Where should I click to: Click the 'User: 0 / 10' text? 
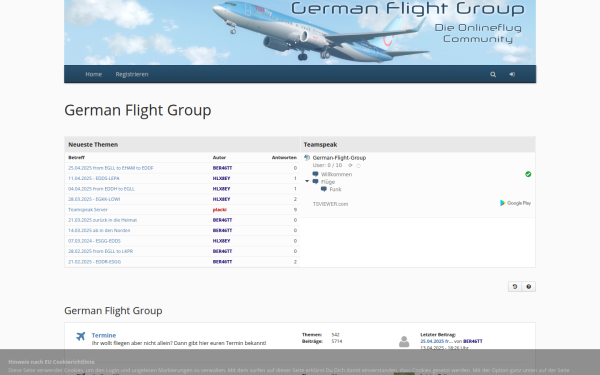click(x=327, y=165)
